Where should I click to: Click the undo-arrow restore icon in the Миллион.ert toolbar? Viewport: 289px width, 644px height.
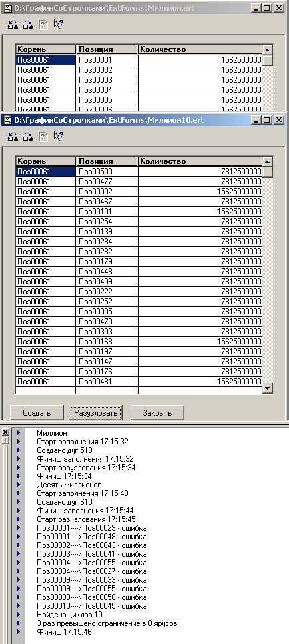tap(13, 25)
